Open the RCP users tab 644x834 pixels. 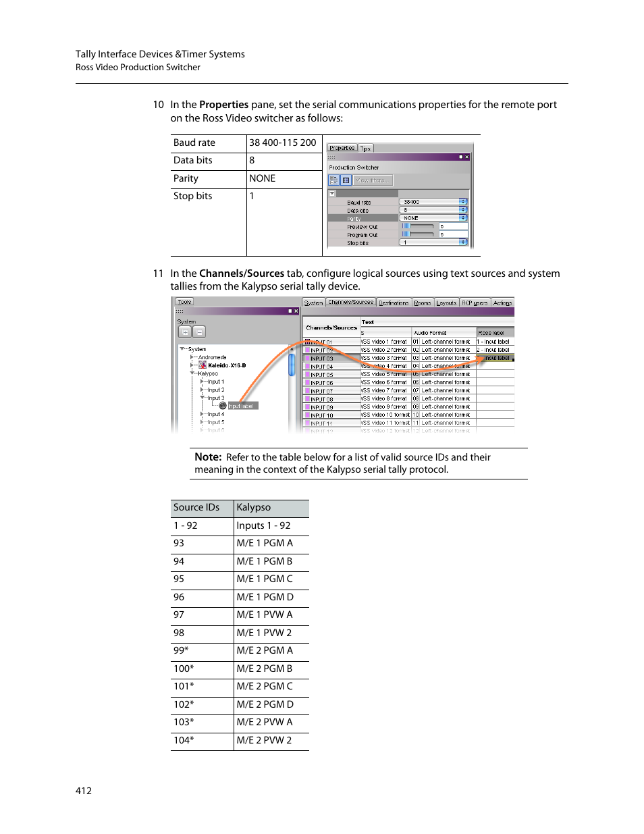pos(475,303)
